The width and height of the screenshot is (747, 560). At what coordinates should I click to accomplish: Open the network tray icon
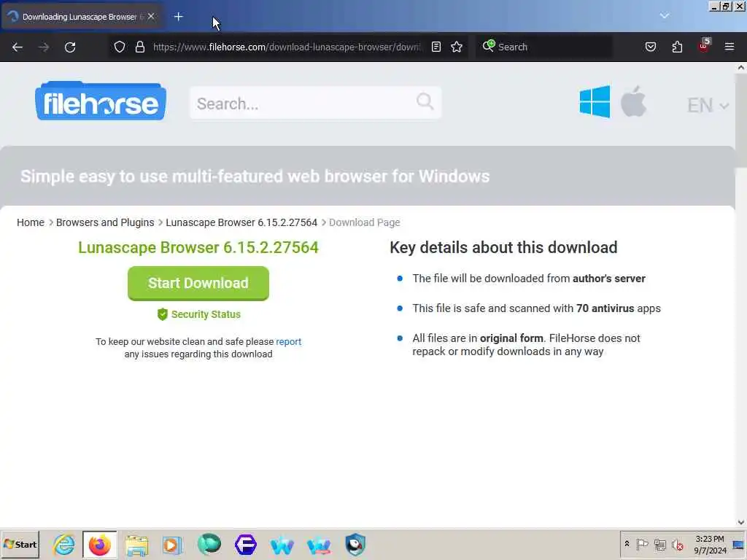coord(659,544)
